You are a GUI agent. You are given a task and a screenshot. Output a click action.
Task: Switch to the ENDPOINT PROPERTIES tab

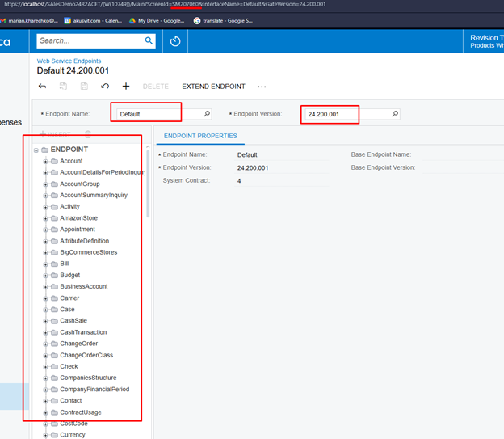point(200,136)
